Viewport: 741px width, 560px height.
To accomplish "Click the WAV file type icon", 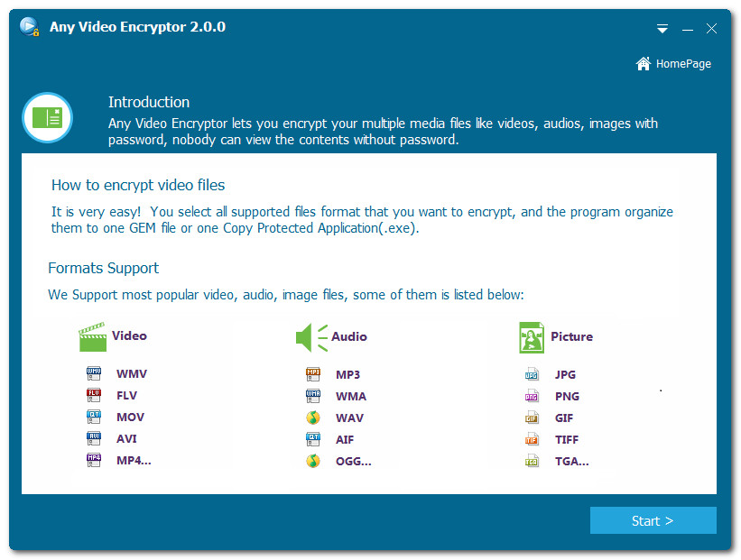I will click(313, 418).
